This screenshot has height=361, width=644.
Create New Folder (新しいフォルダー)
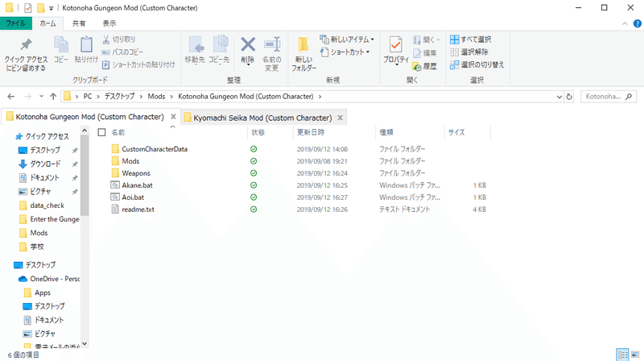pos(304,54)
